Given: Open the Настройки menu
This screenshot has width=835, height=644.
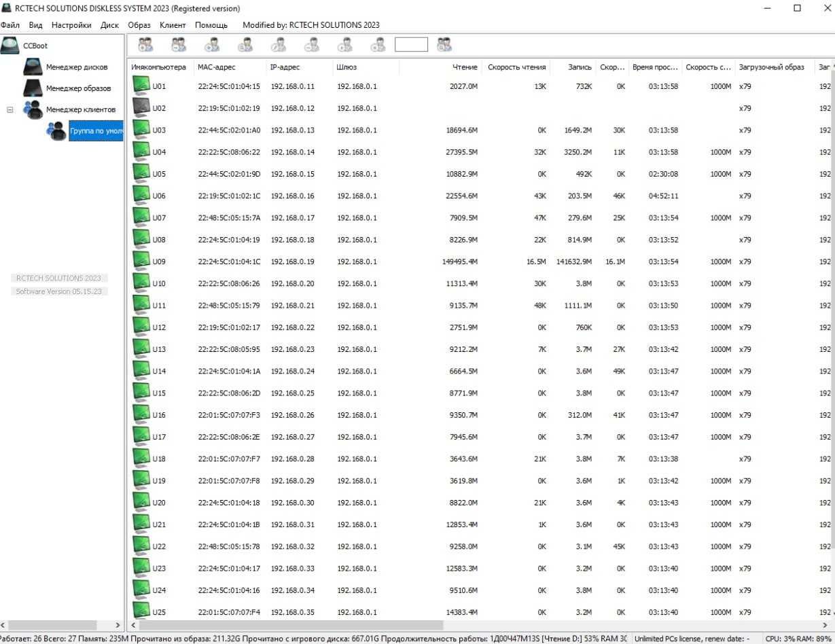Looking at the screenshot, I should coord(71,25).
